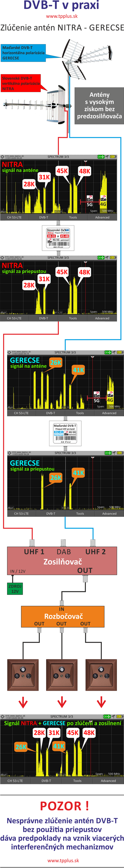Select DVB-T tab in GERECSE signál na anténe spectrum

point(51,413)
